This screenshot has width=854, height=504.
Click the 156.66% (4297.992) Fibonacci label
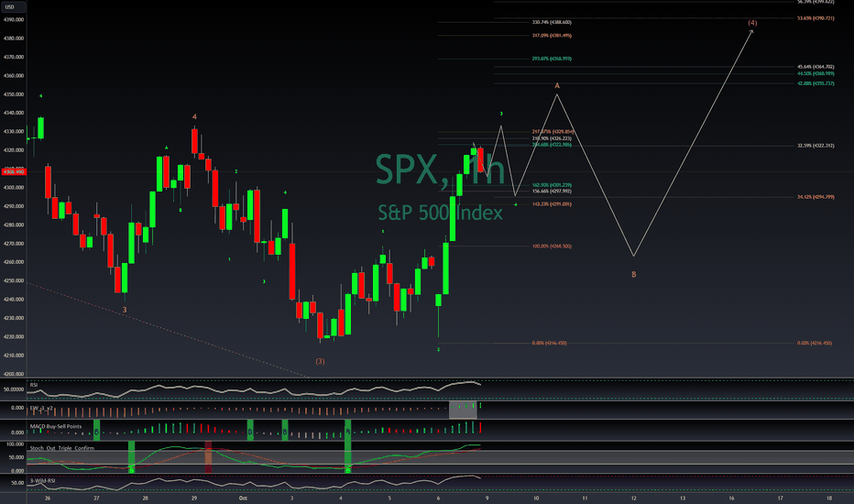[552, 192]
